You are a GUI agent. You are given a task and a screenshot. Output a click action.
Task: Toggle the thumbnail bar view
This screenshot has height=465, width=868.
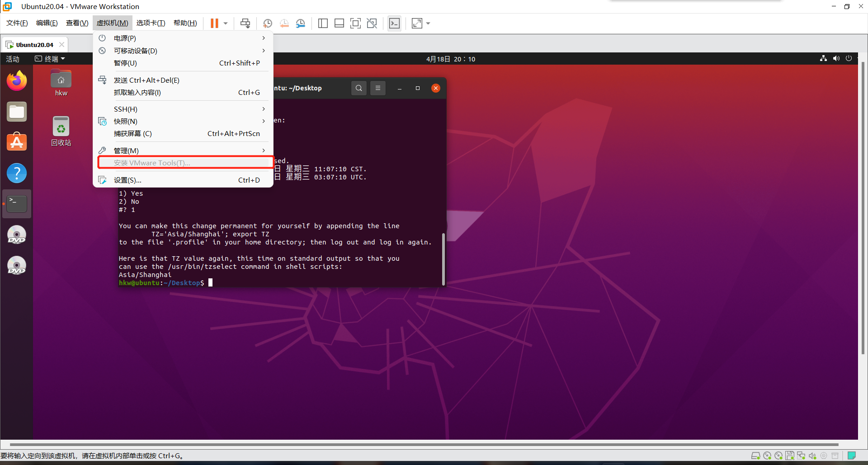339,23
